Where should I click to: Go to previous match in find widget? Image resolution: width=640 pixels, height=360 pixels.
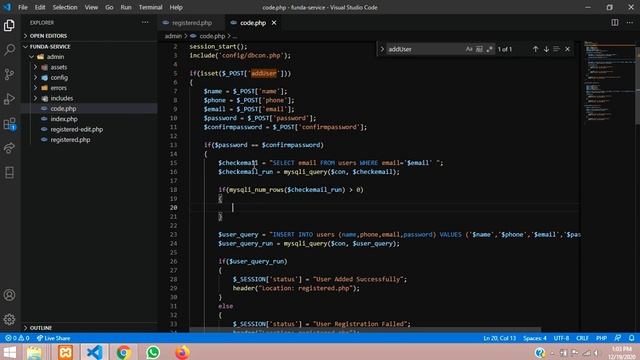(x=535, y=49)
